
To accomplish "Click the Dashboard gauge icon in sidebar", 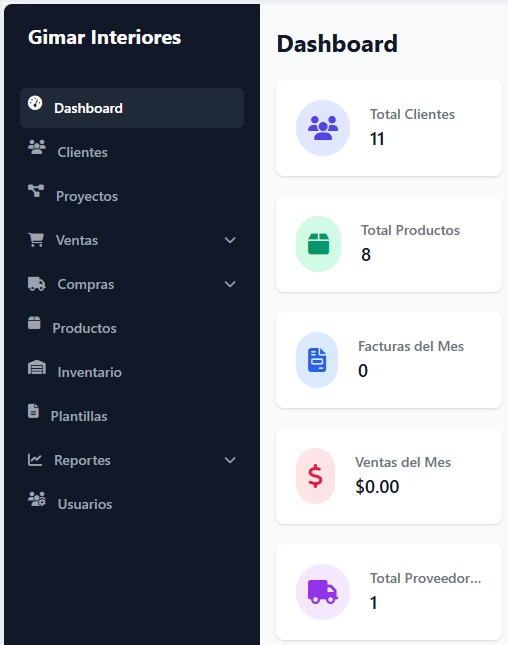I will (35, 103).
